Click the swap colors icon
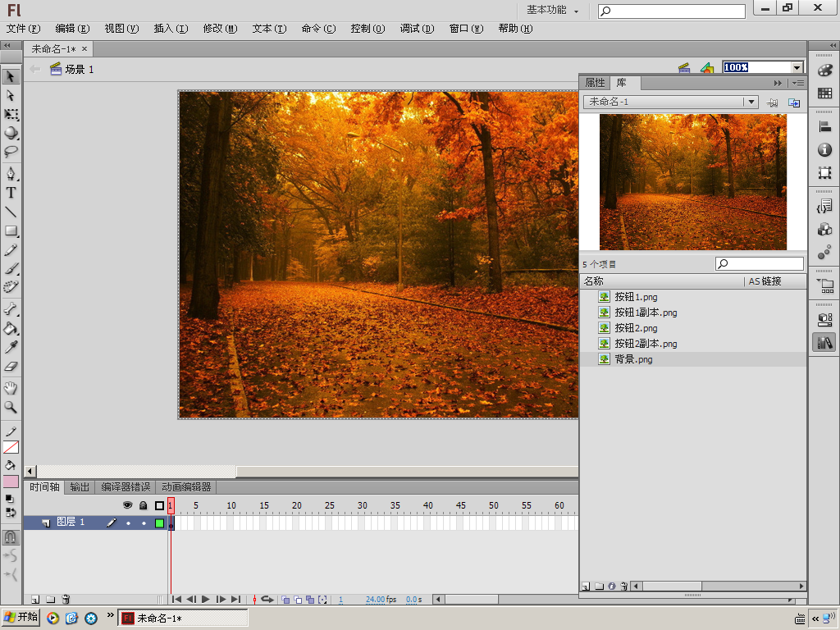 click(10, 512)
